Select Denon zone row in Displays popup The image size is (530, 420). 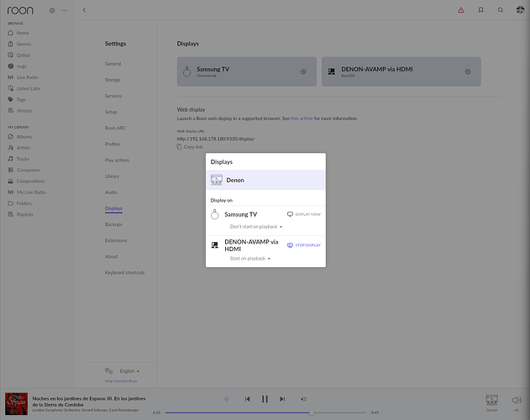[x=265, y=180]
